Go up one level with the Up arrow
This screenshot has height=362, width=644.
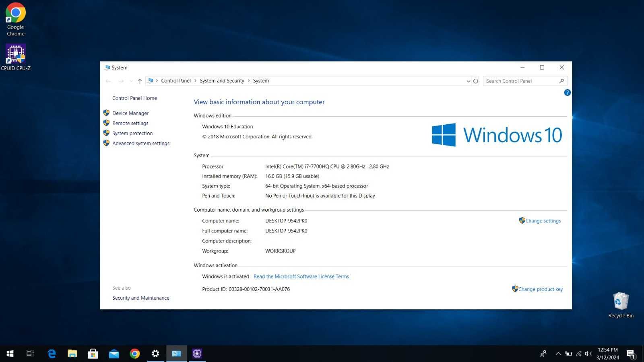click(x=140, y=81)
